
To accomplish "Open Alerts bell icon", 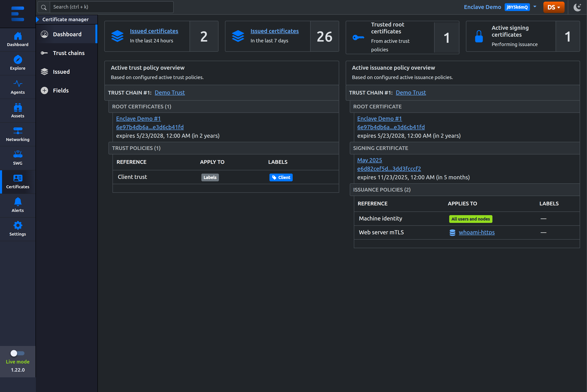I will coord(18,201).
